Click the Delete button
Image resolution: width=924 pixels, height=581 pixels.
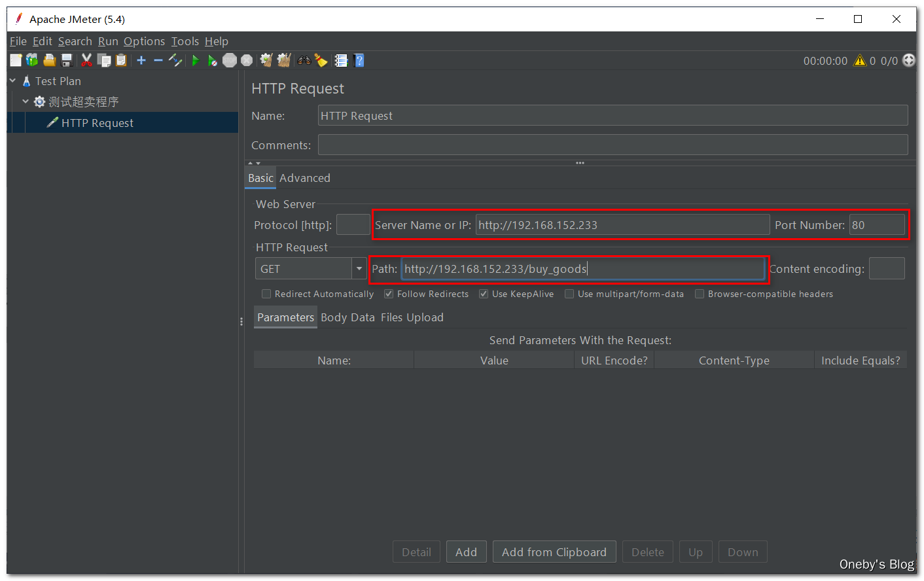(648, 552)
